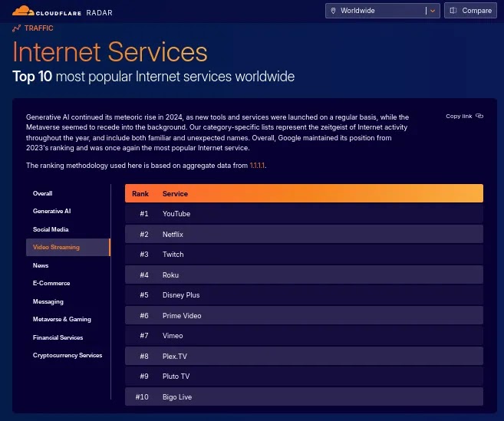Select the Generative AI category tab
The width and height of the screenshot is (504, 421).
pyautogui.click(x=68, y=211)
